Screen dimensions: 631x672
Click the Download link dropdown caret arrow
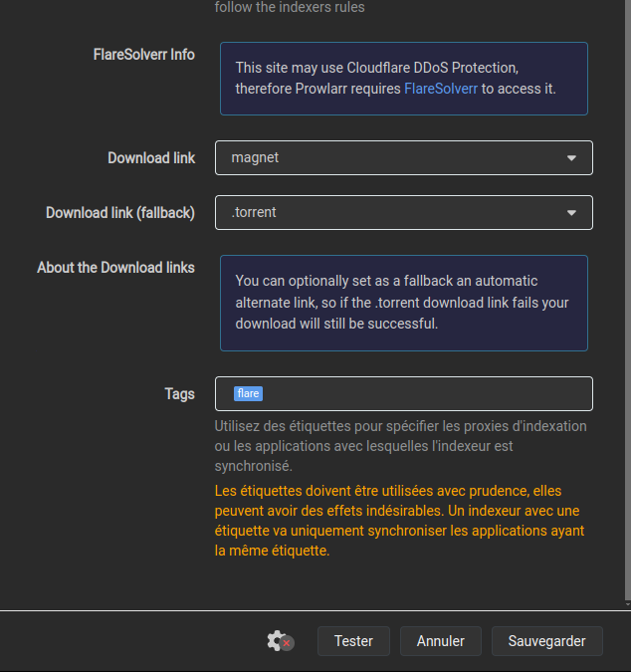(x=571, y=158)
